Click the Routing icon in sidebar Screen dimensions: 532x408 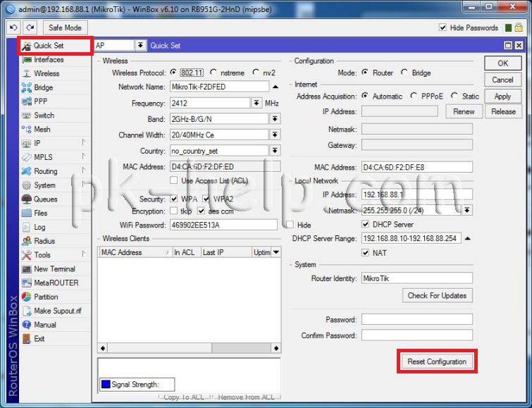[27, 171]
